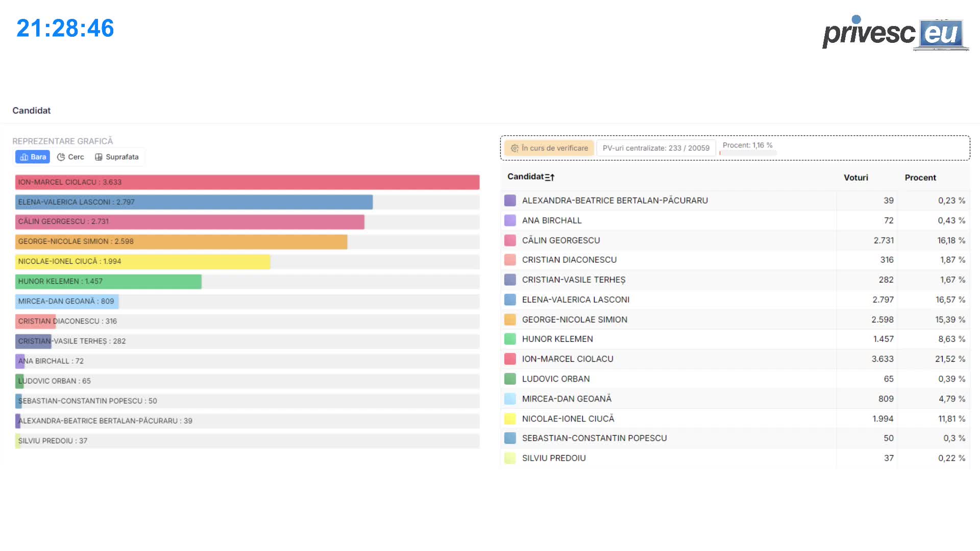Click the Alexandra-Beatrice Bertalan-Păcuraru bar
Viewport: 980px width, 551px height.
[18, 421]
